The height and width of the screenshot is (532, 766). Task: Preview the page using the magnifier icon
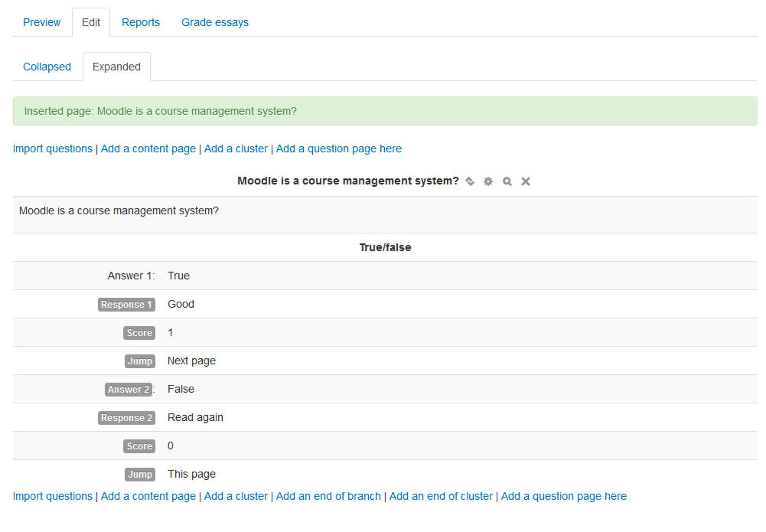[507, 181]
